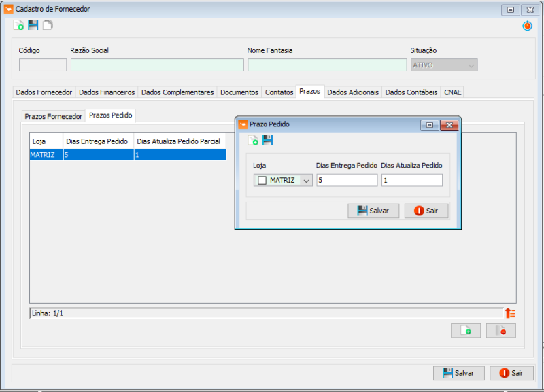Click the new record icon in main toolbar

tap(18, 25)
